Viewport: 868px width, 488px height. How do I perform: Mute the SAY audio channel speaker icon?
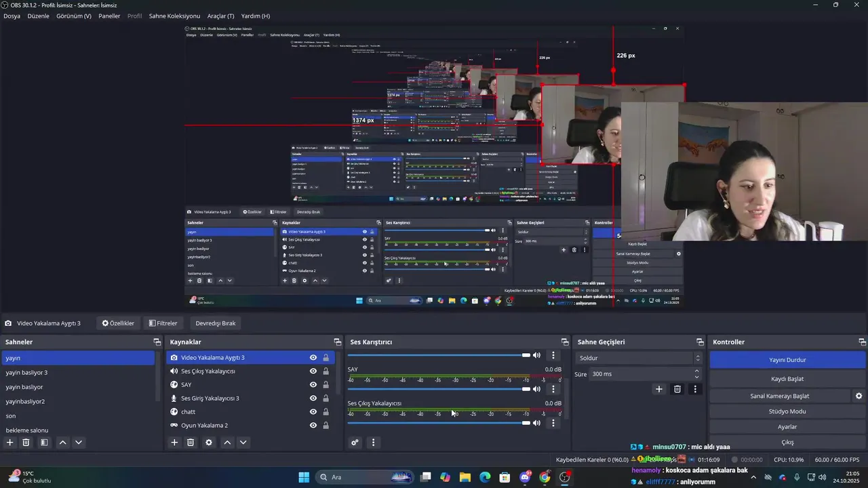coord(536,389)
